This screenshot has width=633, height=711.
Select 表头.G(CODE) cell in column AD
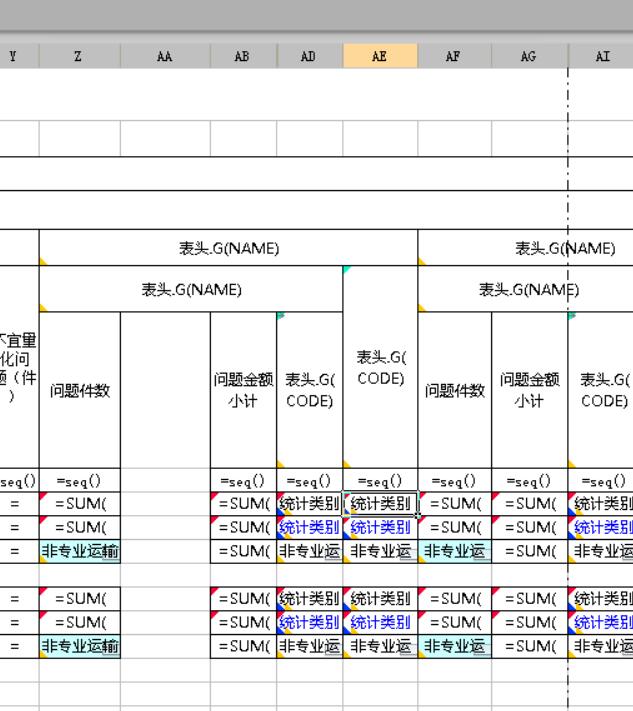click(310, 390)
